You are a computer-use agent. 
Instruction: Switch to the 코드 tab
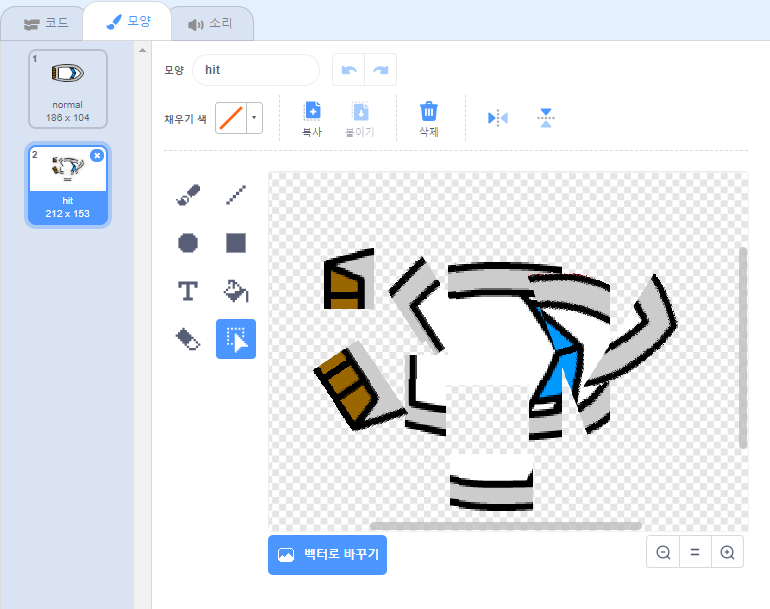(46, 22)
